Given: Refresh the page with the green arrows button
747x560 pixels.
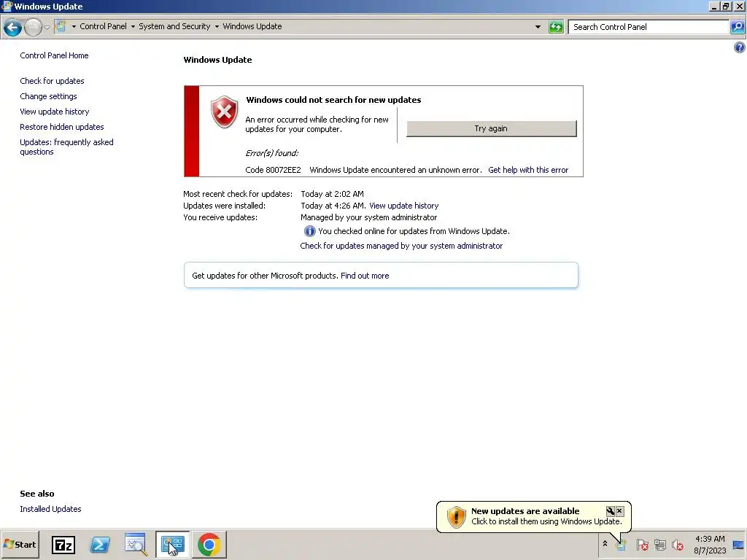Looking at the screenshot, I should coord(556,27).
